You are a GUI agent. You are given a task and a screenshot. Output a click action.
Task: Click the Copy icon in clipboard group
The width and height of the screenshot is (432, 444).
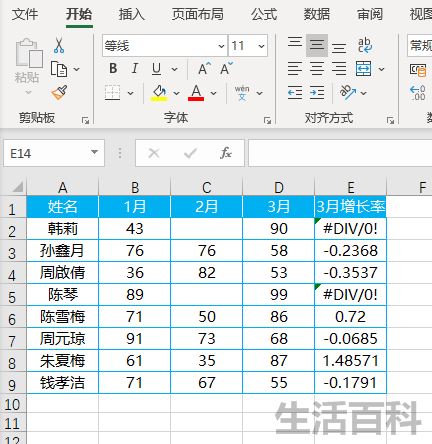(59, 69)
